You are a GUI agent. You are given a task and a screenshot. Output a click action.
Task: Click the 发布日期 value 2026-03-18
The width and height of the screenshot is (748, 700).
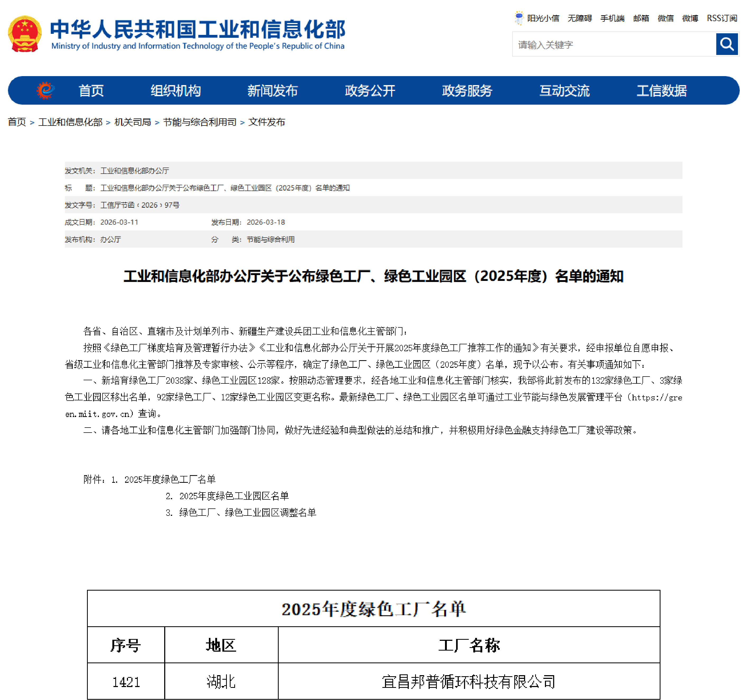(x=266, y=222)
